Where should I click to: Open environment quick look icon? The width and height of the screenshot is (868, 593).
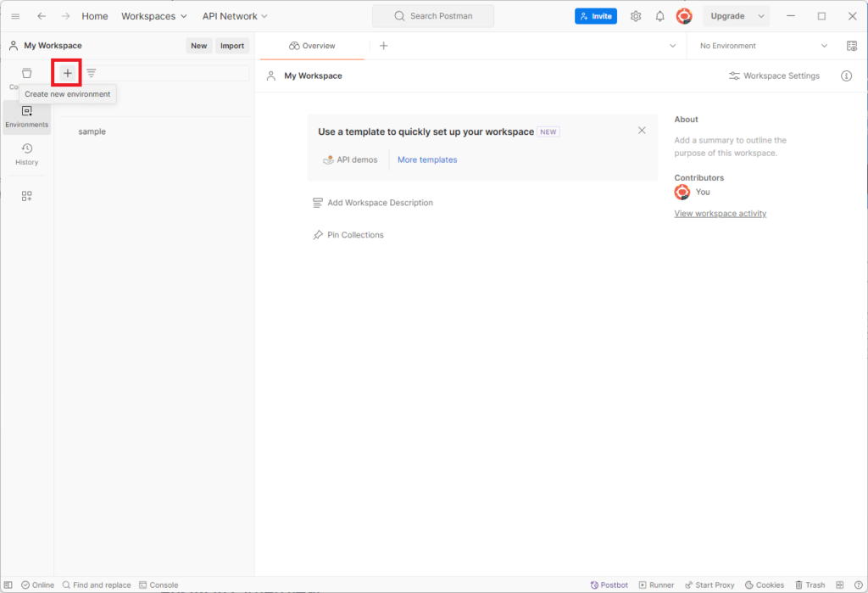(852, 46)
